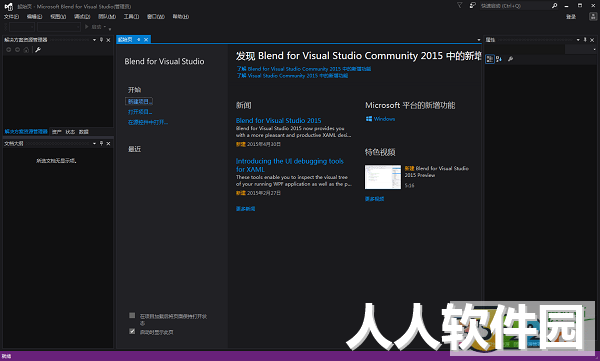Click the 新建项目 (New Project) link
This screenshot has height=361, width=600.
pos(139,101)
